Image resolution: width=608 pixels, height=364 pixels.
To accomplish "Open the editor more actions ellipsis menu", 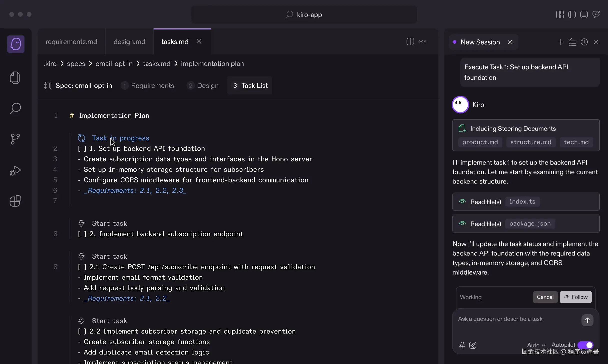I will pos(422,41).
